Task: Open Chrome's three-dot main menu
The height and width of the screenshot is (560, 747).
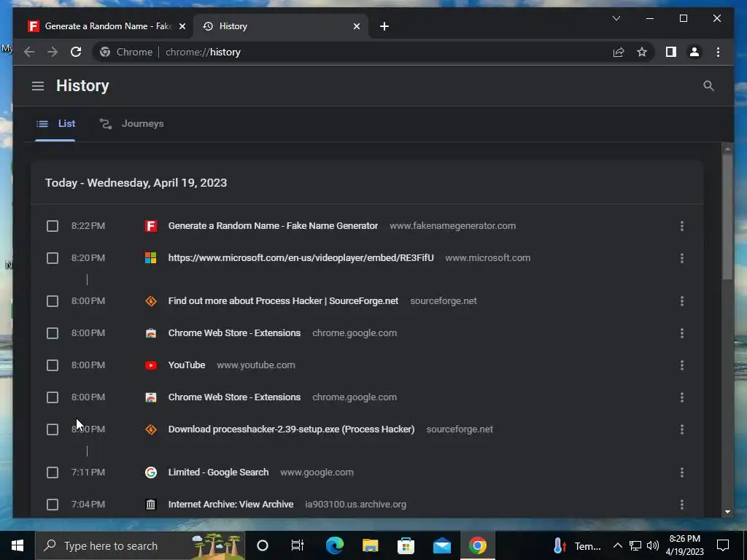Action: coord(718,52)
